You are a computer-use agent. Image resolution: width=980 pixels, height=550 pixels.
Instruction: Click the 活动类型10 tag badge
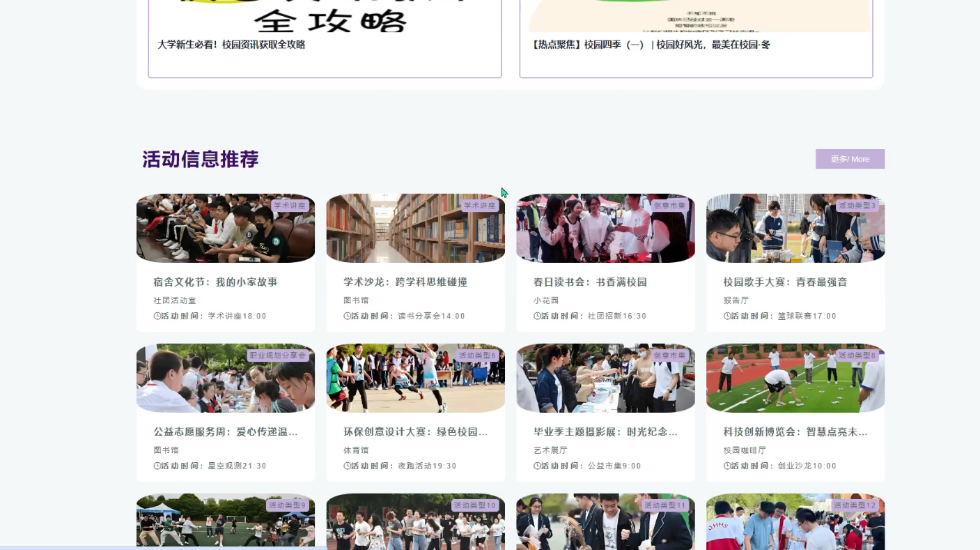coord(475,505)
